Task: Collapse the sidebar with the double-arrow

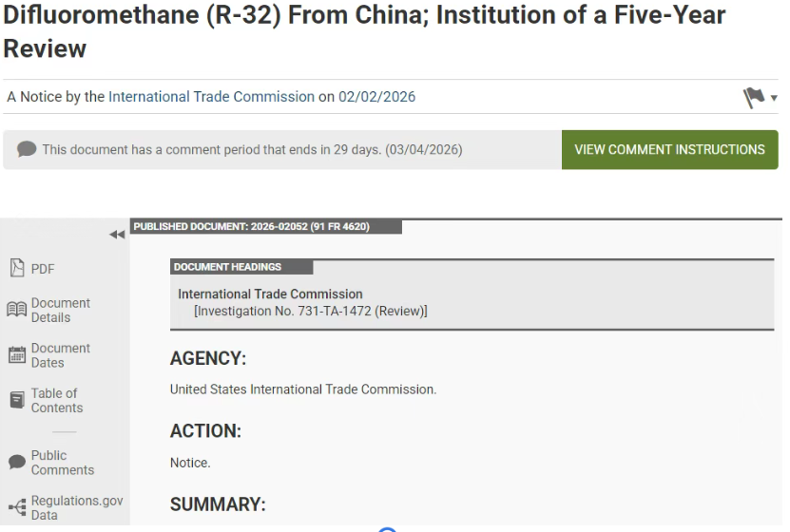Action: (117, 235)
